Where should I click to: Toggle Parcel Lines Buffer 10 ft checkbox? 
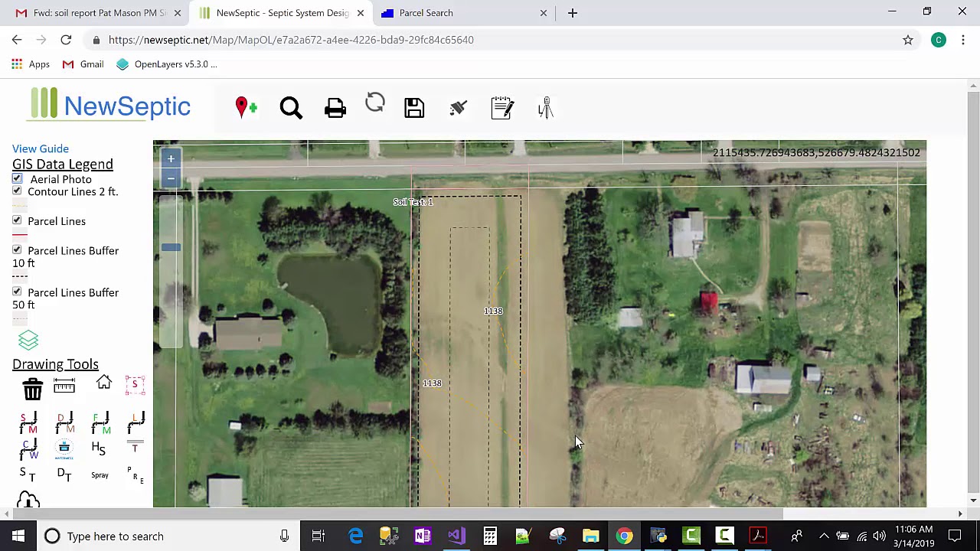click(17, 249)
